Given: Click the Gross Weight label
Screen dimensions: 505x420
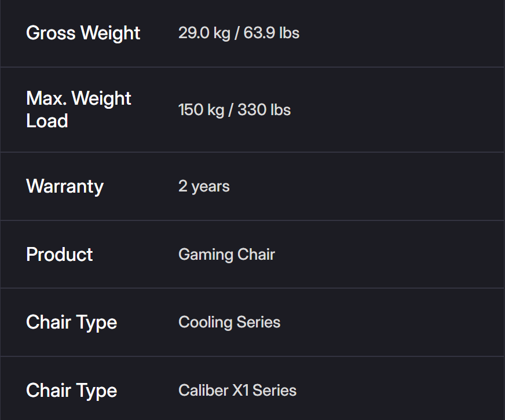Looking at the screenshot, I should click(83, 33).
